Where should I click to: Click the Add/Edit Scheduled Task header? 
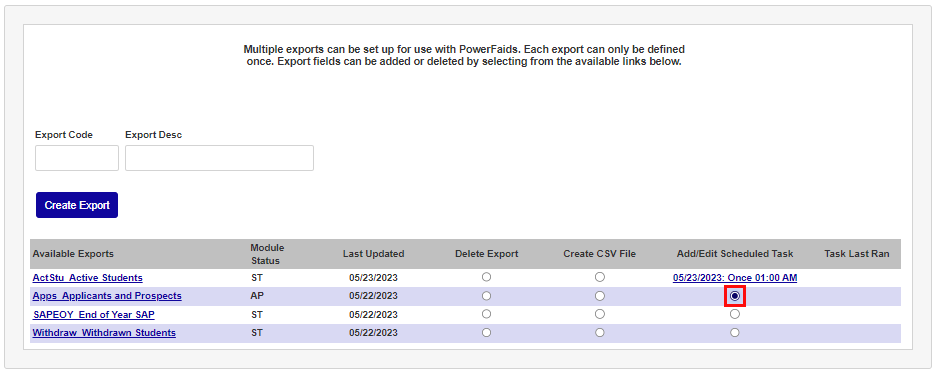tap(735, 254)
